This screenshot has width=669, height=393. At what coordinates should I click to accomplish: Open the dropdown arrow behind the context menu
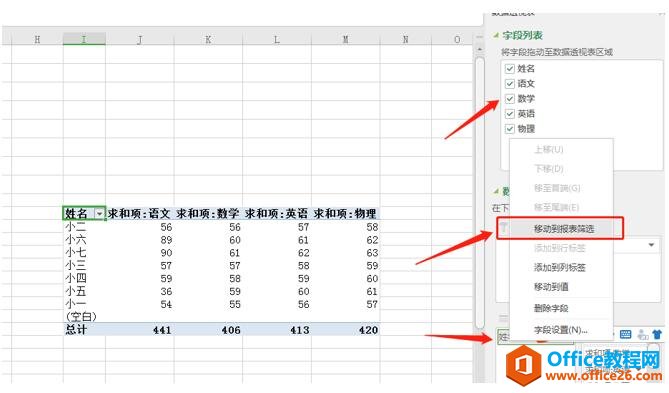[x=651, y=245]
